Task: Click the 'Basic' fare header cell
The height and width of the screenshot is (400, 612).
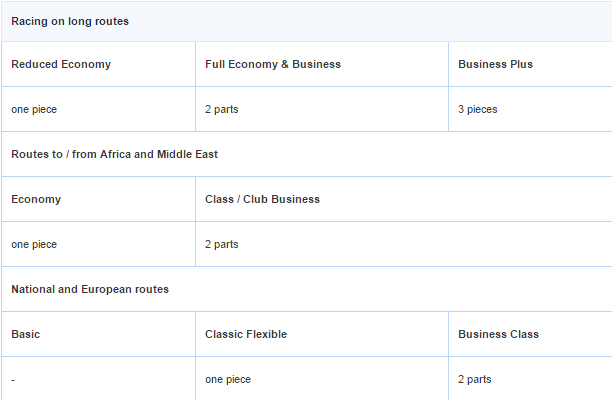Action: point(26,334)
